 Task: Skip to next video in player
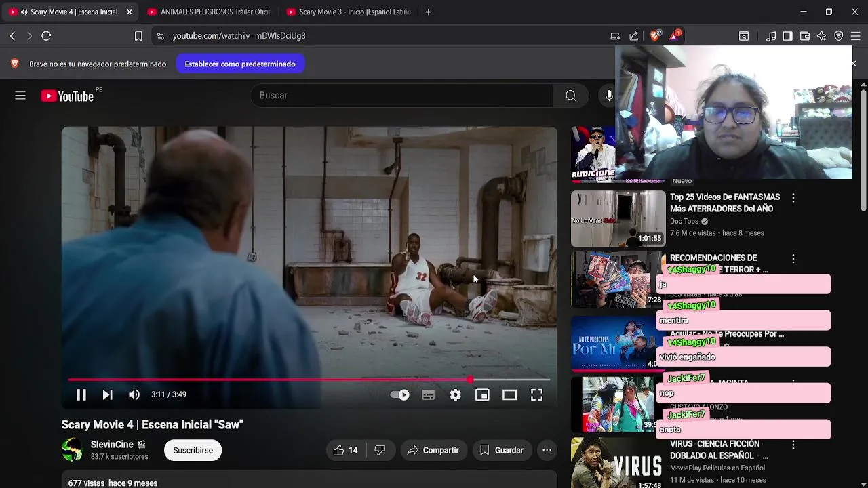[x=107, y=394]
